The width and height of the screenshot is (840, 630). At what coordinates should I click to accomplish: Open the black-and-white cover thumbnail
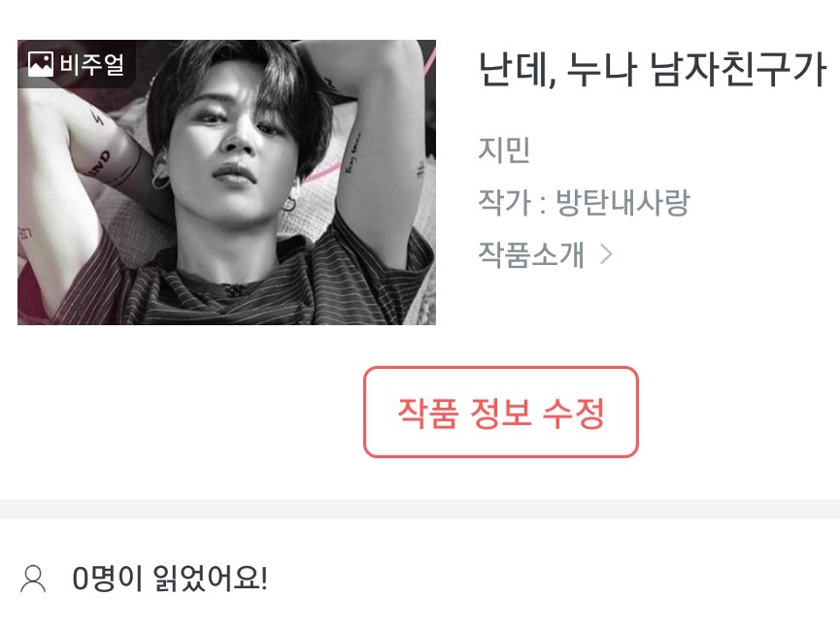(226, 182)
